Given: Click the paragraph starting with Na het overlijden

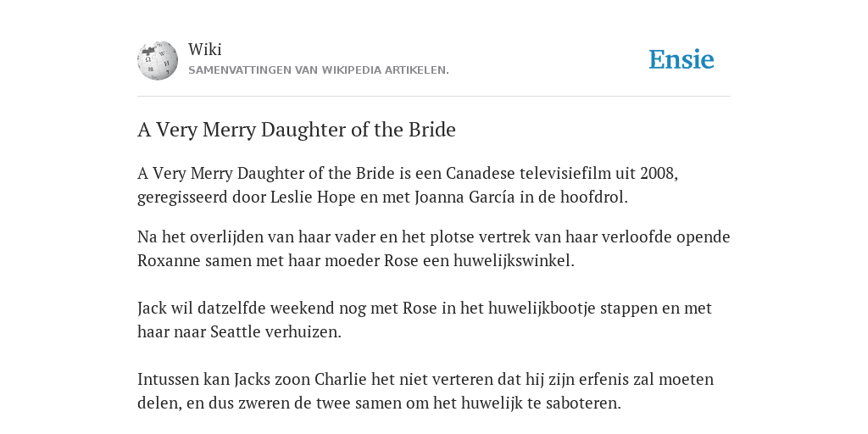Looking at the screenshot, I should (x=433, y=248).
